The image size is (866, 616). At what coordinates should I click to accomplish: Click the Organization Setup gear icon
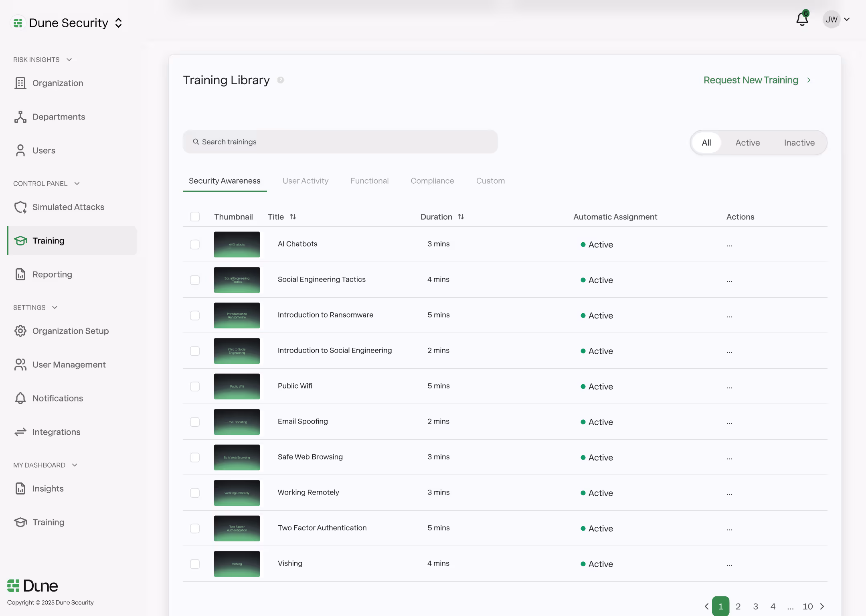click(20, 331)
